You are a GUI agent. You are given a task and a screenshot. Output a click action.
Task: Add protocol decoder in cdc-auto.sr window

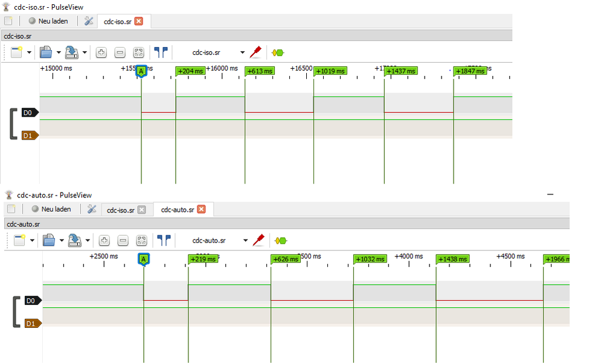point(281,240)
